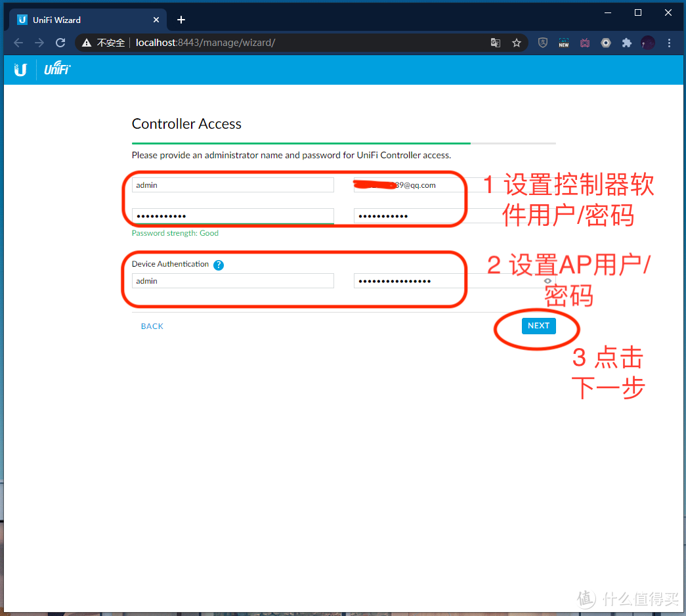Screen dimensions: 686x616
Task: Go to previous step via BACK link
Action: pyautogui.click(x=152, y=326)
